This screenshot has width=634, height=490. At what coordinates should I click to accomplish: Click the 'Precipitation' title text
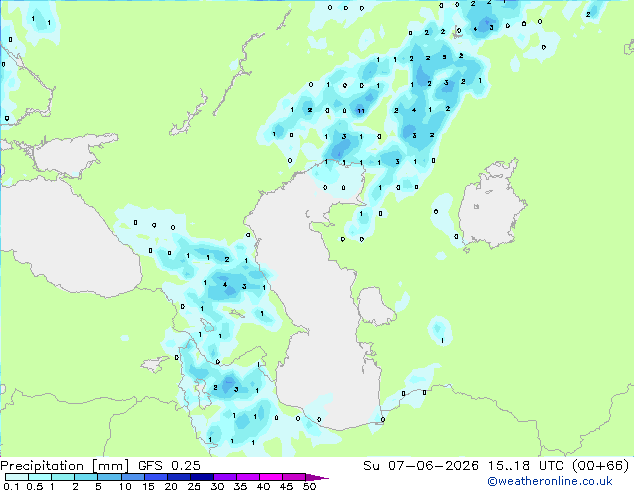tap(42, 466)
